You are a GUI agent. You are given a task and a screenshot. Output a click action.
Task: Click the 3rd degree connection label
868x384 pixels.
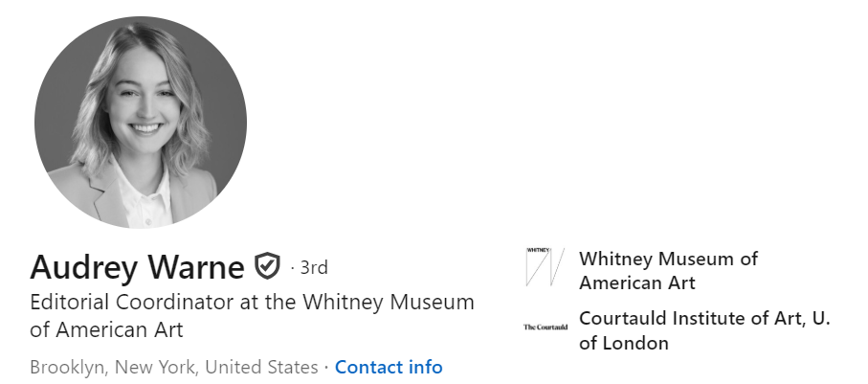click(x=313, y=268)
